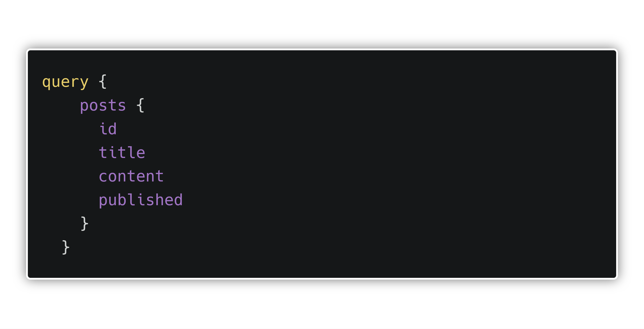This screenshot has height=329, width=644.
Task: Select the opening brace after posts
Action: click(141, 105)
